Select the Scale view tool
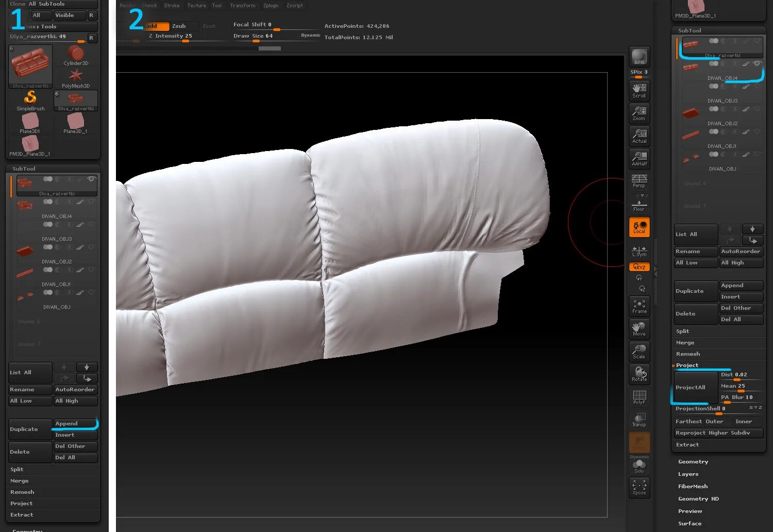The height and width of the screenshot is (532, 773). [640, 351]
